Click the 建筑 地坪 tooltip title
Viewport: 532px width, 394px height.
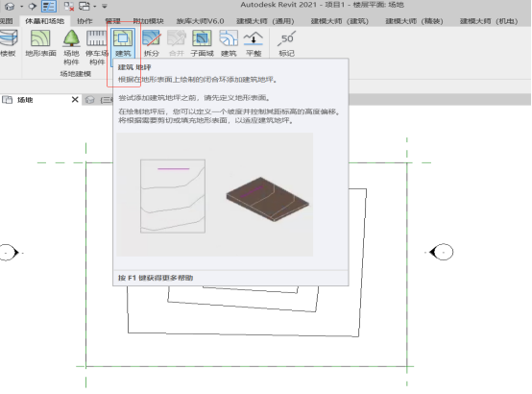pyautogui.click(x=134, y=67)
